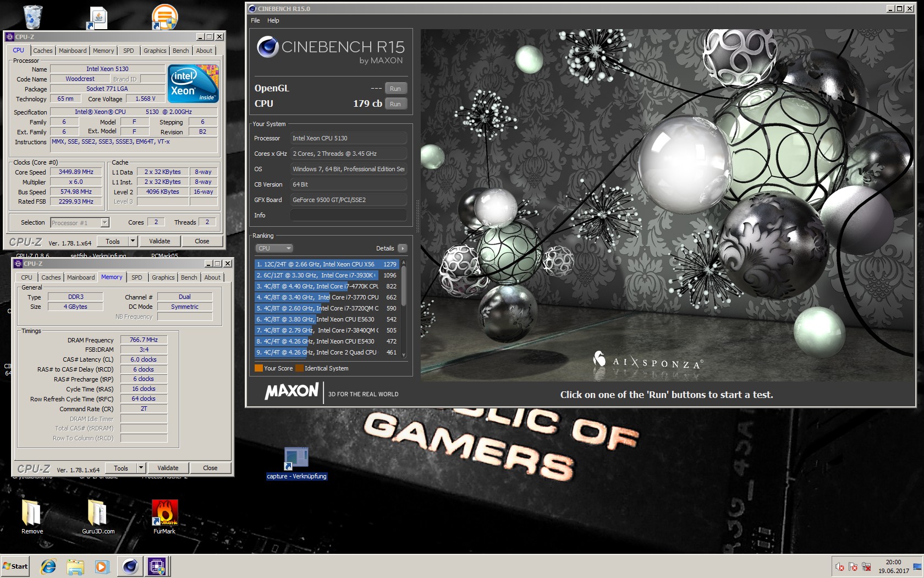Click Close button in lower CPU-Z window
Image resolution: width=924 pixels, height=578 pixels.
point(210,468)
